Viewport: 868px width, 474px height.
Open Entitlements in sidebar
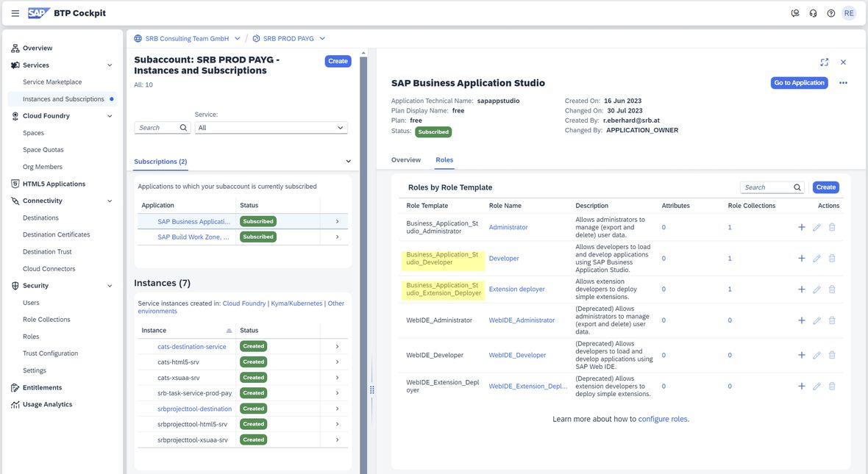point(42,388)
